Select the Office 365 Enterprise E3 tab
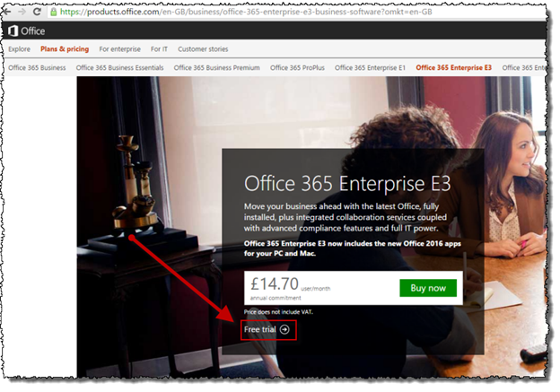Screen dimensions: 560x392 click(x=453, y=67)
